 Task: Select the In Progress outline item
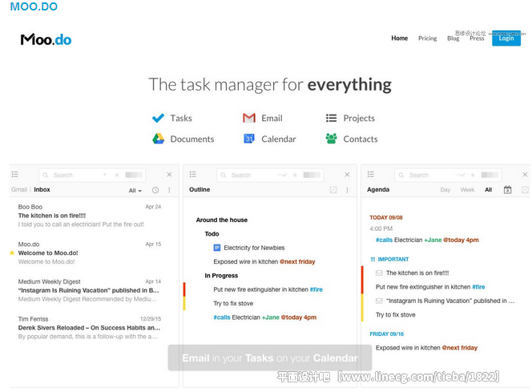pos(221,276)
